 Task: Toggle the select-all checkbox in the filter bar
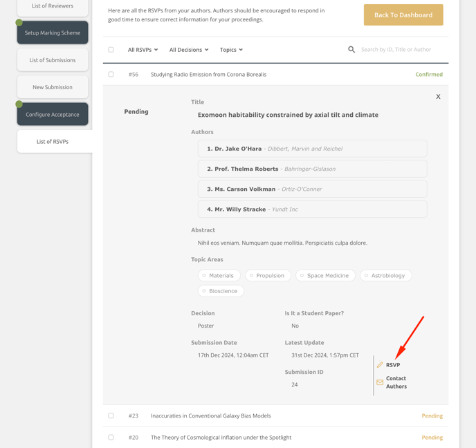111,50
